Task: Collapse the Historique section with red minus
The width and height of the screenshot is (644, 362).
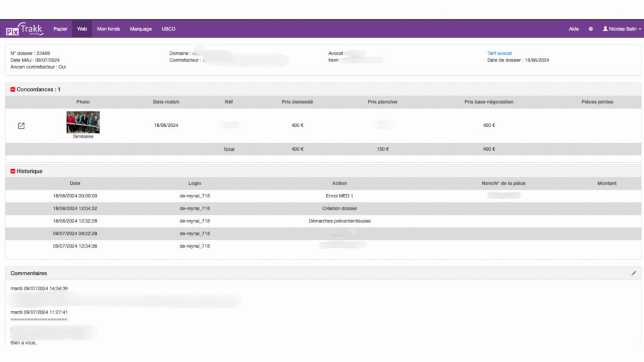Action: 13,171
